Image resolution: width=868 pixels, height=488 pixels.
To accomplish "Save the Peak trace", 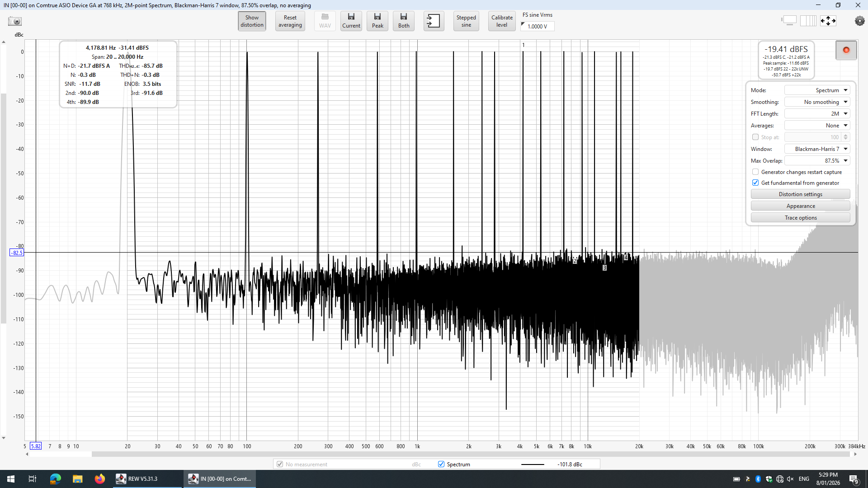I will [377, 21].
